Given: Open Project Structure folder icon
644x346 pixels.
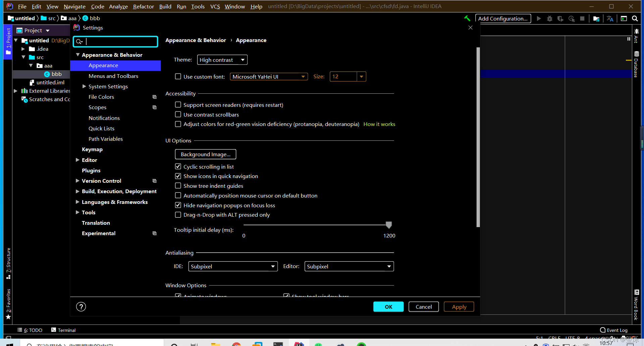Looking at the screenshot, I should pyautogui.click(x=596, y=18).
